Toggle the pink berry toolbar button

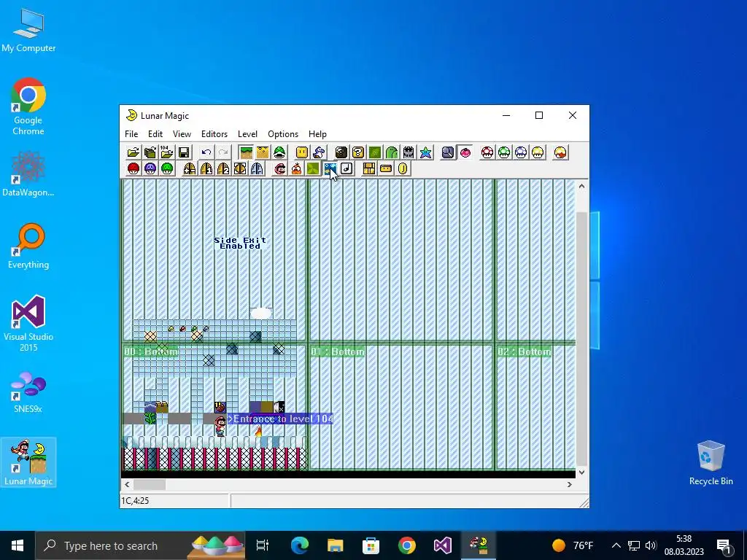coord(465,152)
